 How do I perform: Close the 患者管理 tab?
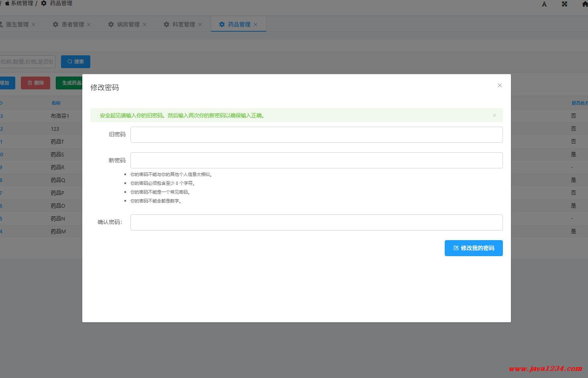pyautogui.click(x=89, y=24)
